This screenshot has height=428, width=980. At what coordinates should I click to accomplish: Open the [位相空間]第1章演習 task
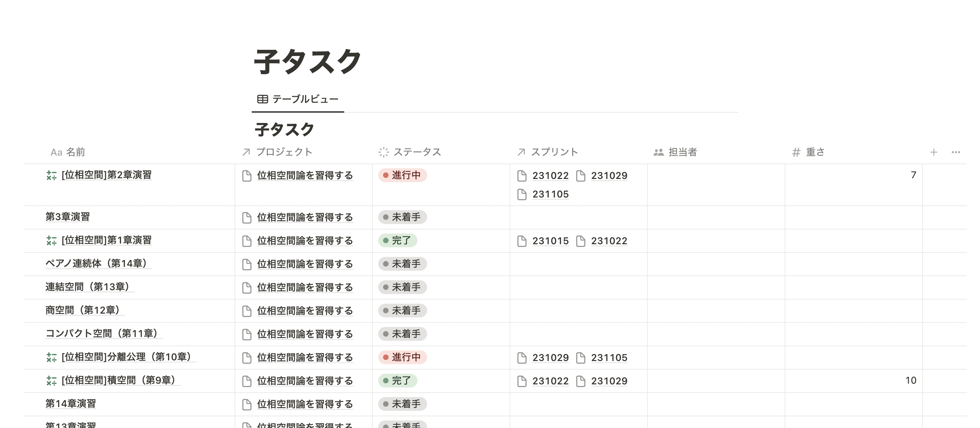pyautogui.click(x=107, y=240)
